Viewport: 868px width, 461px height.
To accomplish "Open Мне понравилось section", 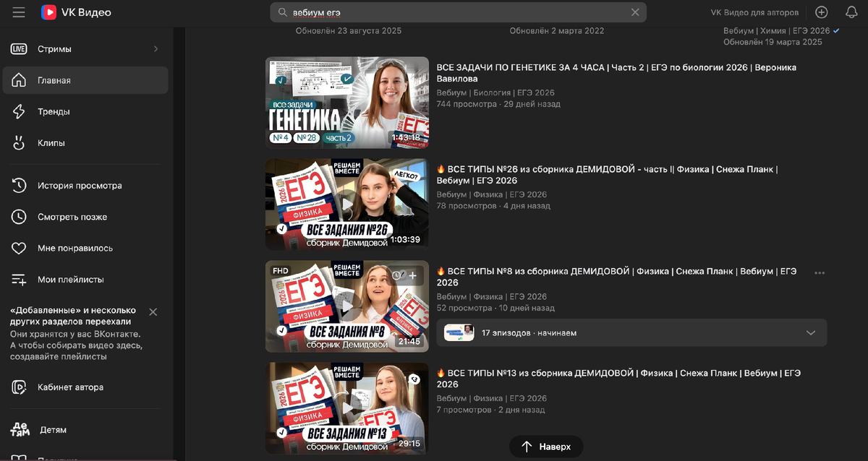I will click(85, 248).
